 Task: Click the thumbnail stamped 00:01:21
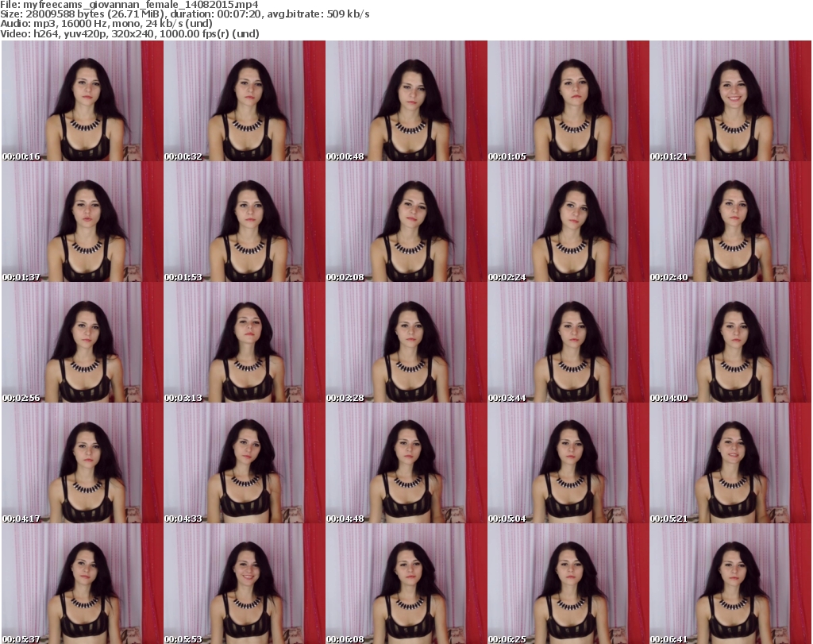[x=730, y=101]
